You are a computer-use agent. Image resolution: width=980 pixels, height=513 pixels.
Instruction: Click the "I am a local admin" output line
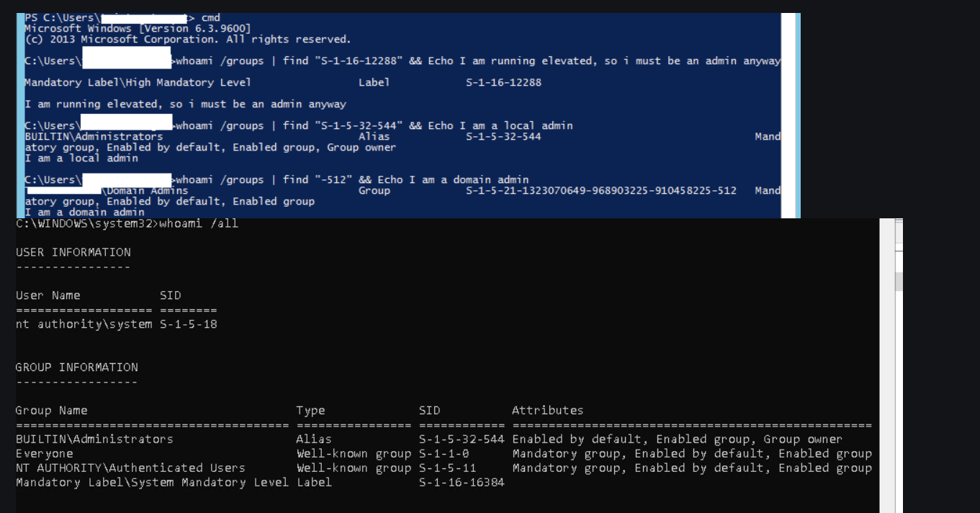(81, 159)
